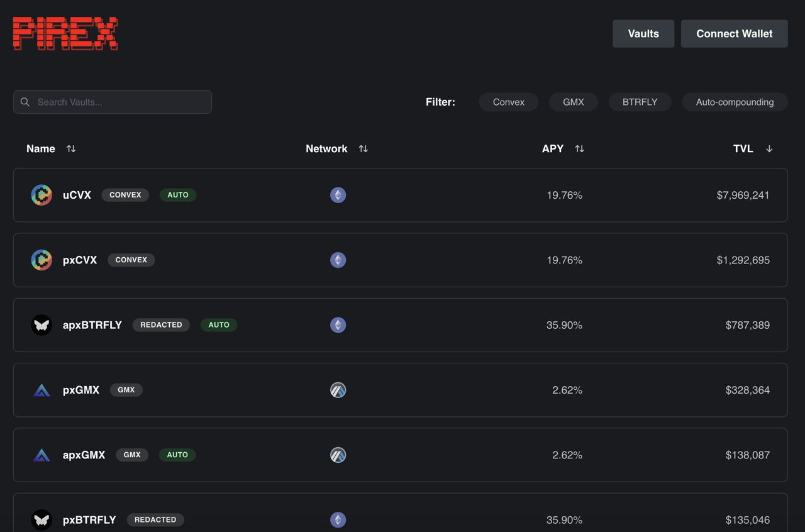This screenshot has height=532, width=805.
Task: Sort vaults by Name column arrows
Action: tap(71, 149)
